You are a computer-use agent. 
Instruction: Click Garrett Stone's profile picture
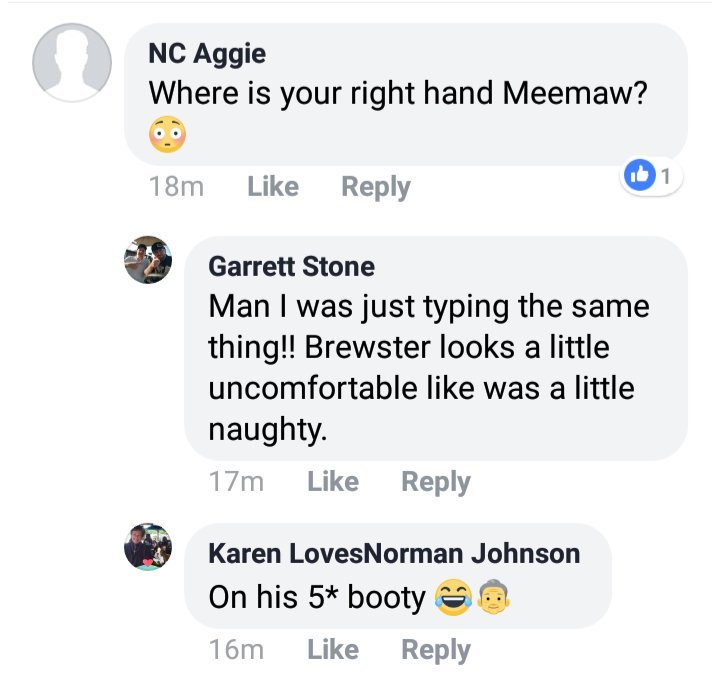click(x=148, y=261)
